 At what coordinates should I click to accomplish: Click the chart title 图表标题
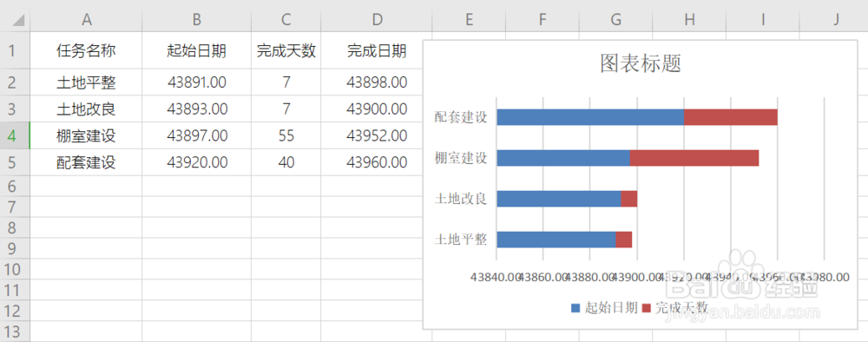pos(641,63)
